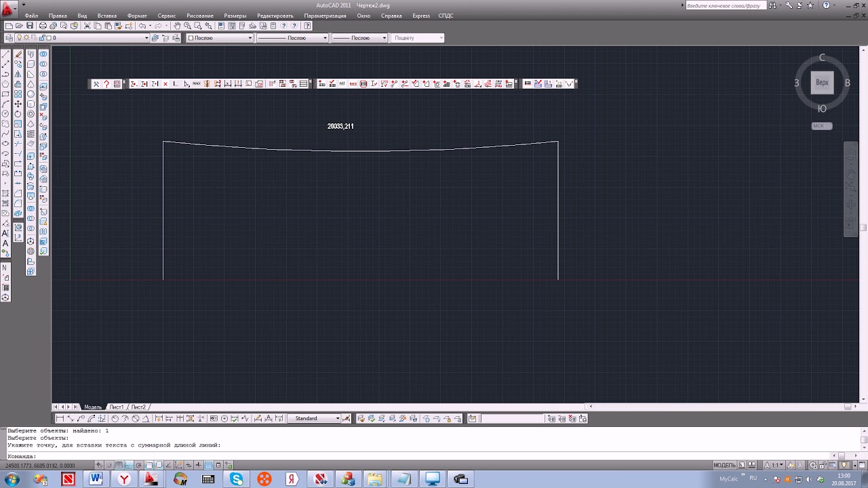The image size is (868, 488).
Task: Select the Array modify tool
Action: 18,94
